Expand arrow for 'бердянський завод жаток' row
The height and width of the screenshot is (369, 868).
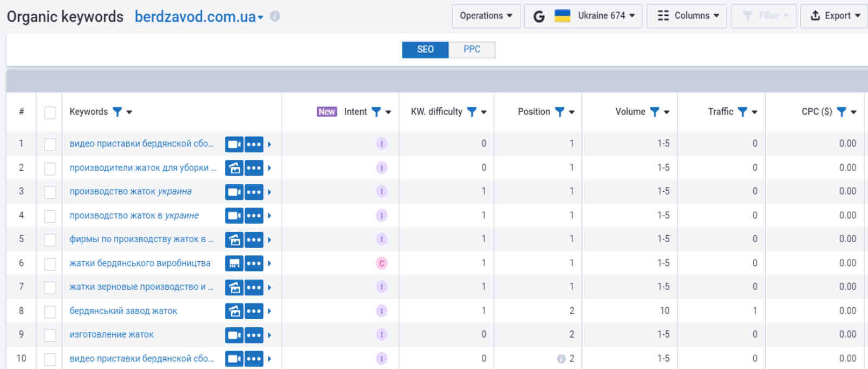click(x=269, y=311)
